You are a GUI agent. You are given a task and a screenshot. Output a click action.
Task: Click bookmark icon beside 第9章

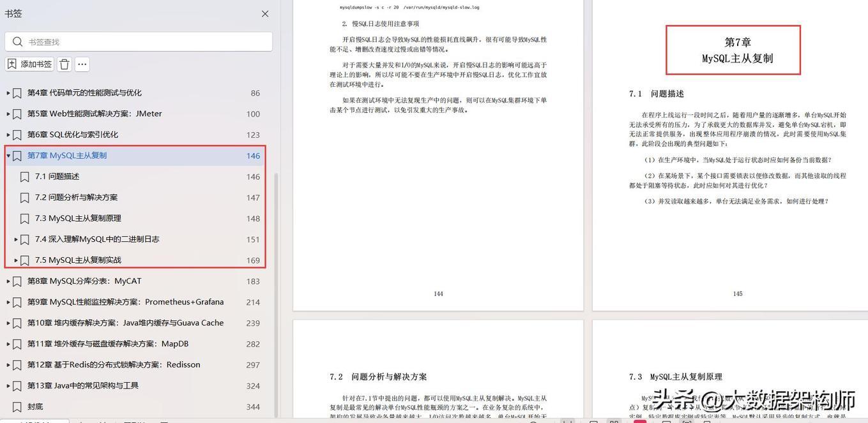[x=17, y=302]
